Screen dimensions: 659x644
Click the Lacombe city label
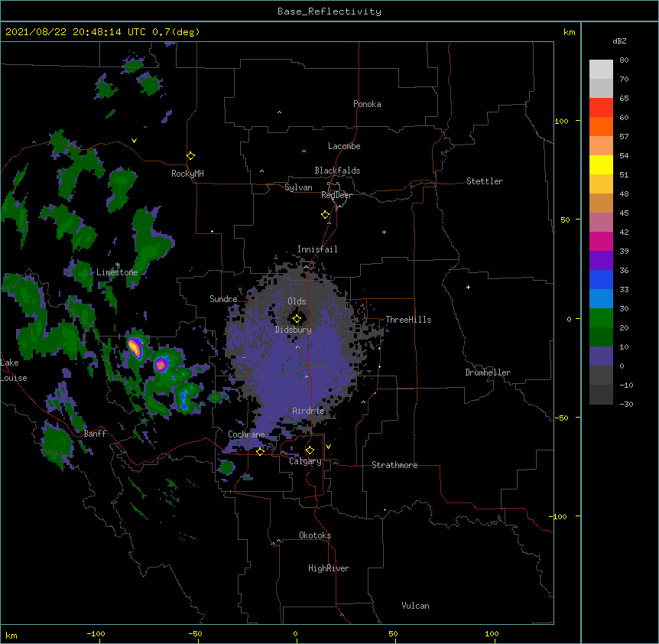point(344,146)
